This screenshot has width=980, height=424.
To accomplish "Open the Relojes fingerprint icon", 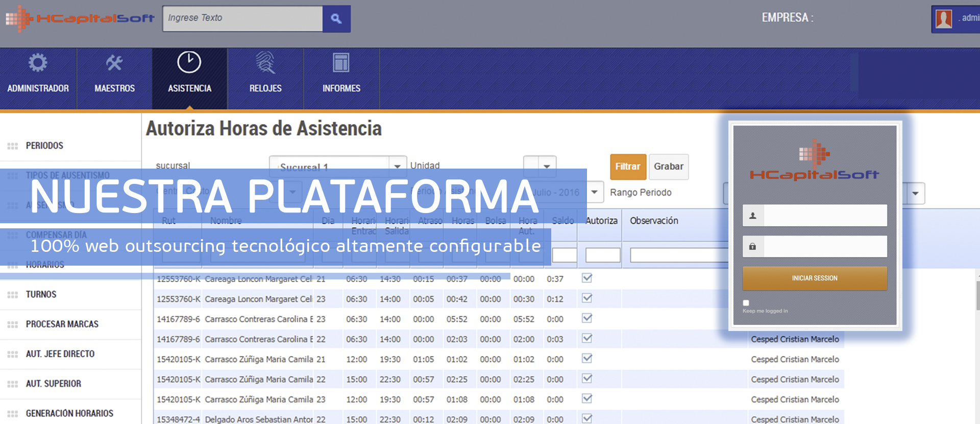I will 265,63.
